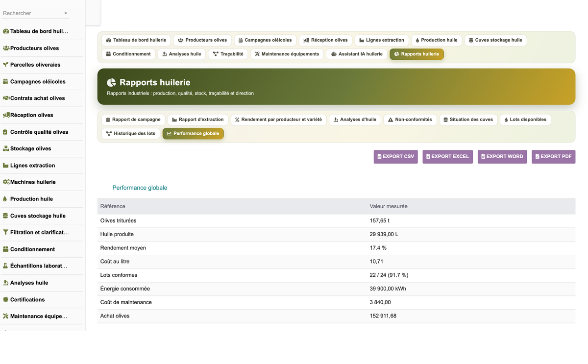Screen dimensions: 588x364
Task: Click the Contrôle qualité olives clipboard icon
Action: [x=5, y=132]
